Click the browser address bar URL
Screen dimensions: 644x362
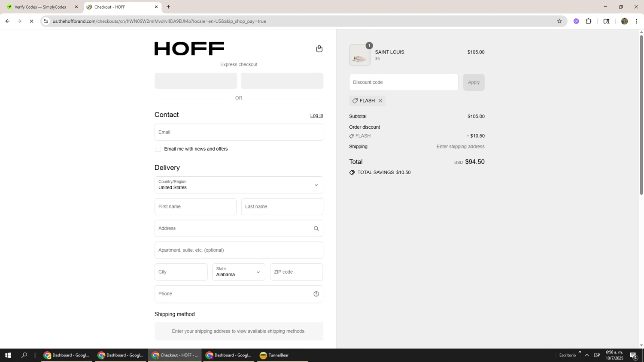point(159,21)
